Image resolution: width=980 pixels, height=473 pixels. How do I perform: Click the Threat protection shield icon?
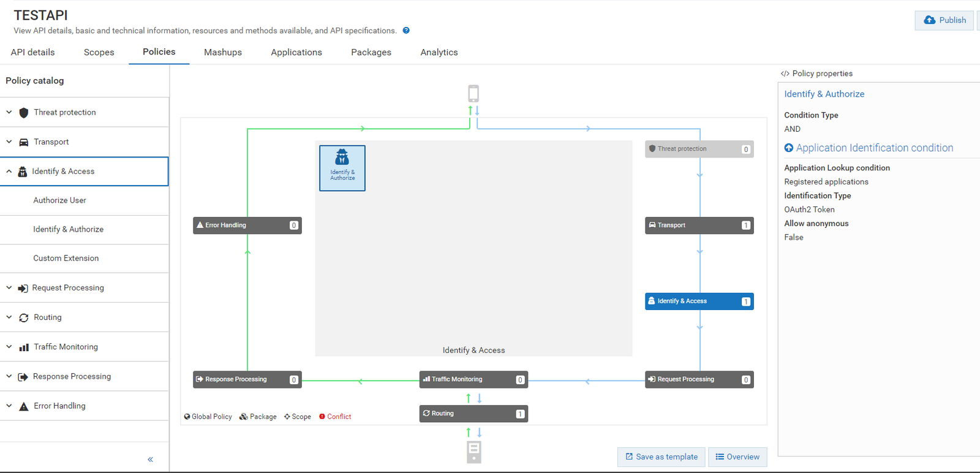[24, 113]
